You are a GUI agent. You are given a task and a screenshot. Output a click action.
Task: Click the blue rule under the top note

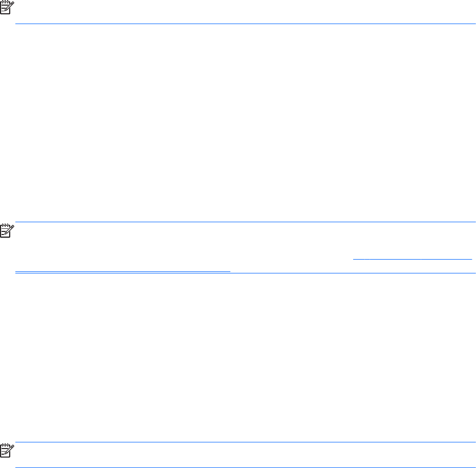(245, 24)
